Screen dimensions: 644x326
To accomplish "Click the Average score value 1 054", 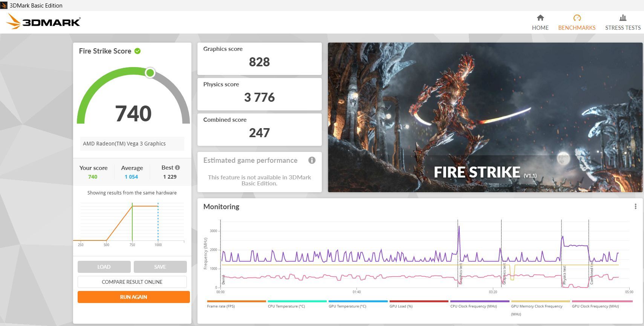I will tap(132, 177).
